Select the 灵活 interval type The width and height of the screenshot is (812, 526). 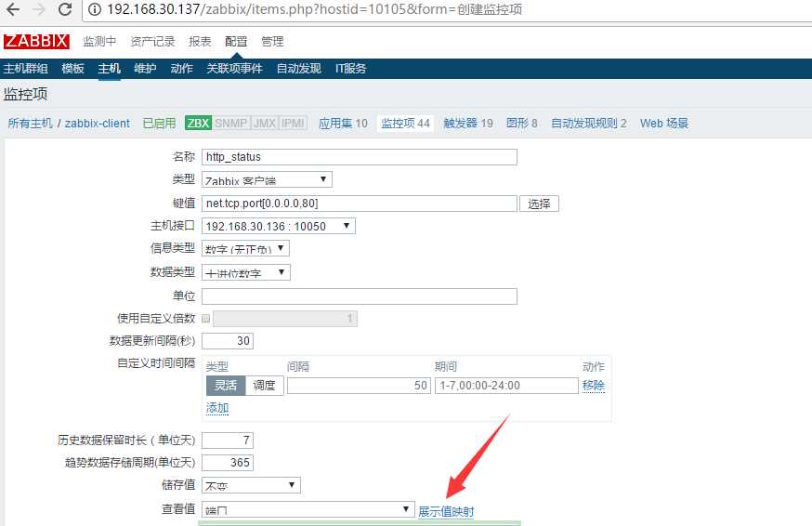click(x=226, y=386)
